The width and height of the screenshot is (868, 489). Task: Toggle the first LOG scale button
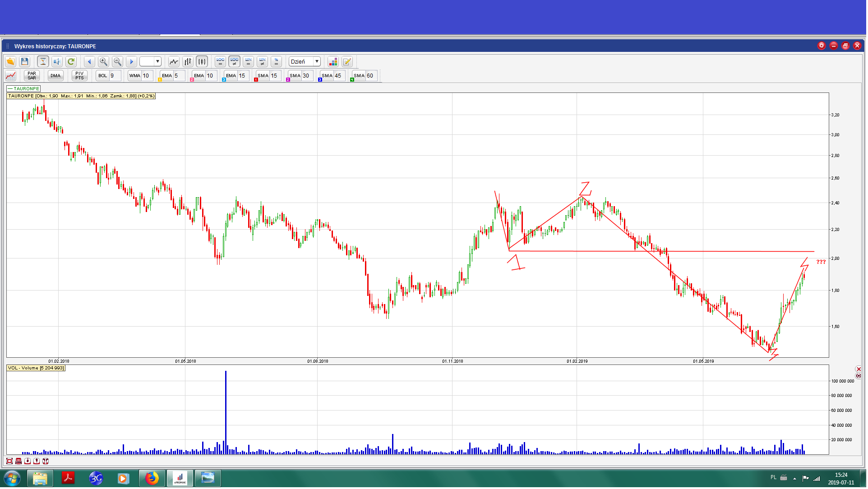pos(220,62)
